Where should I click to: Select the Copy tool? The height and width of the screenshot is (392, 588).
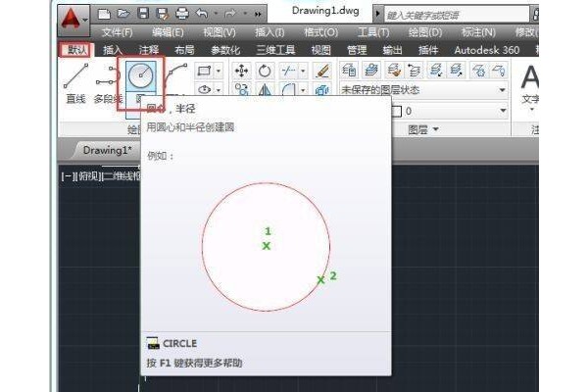click(x=241, y=89)
